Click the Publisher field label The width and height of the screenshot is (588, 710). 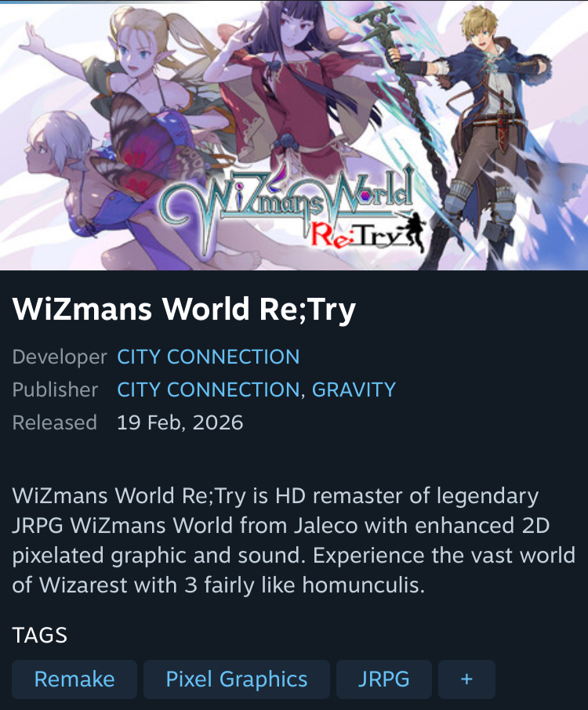coord(55,389)
